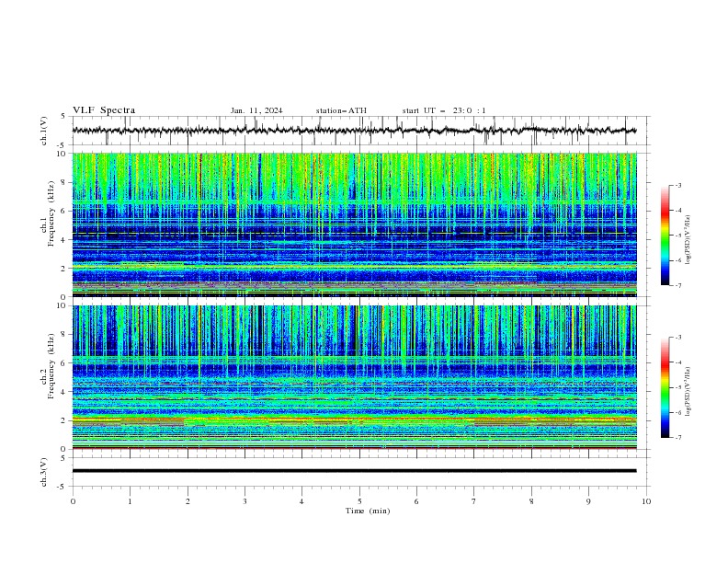Click the ch.1 voltage waveform trace

354,131
